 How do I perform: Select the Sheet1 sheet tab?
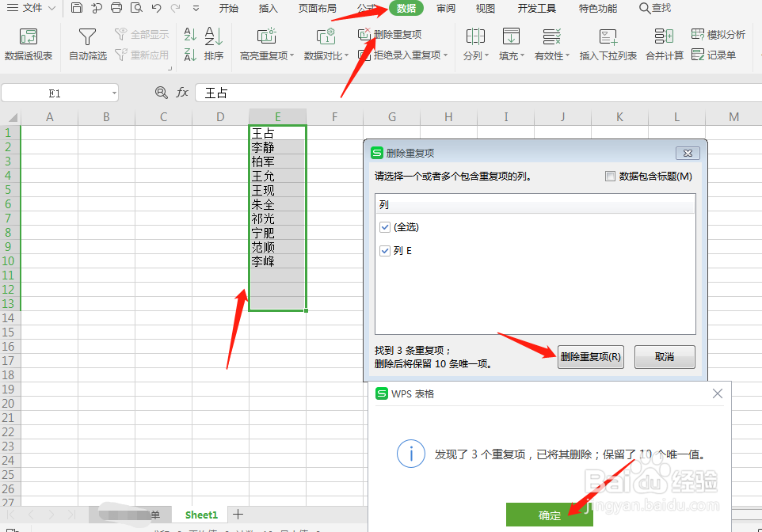201,515
